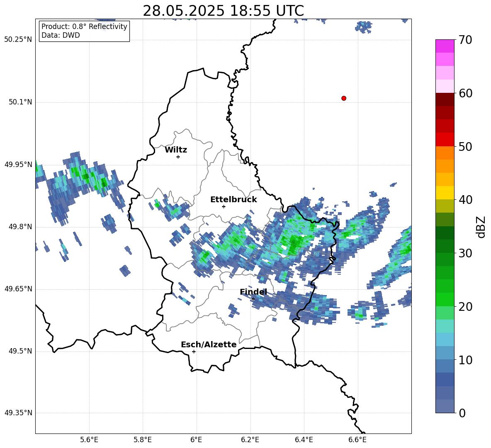Click the title 28.05.2025 18:55 UTC
Viewport: 491px width, 448px height.
coord(223,11)
